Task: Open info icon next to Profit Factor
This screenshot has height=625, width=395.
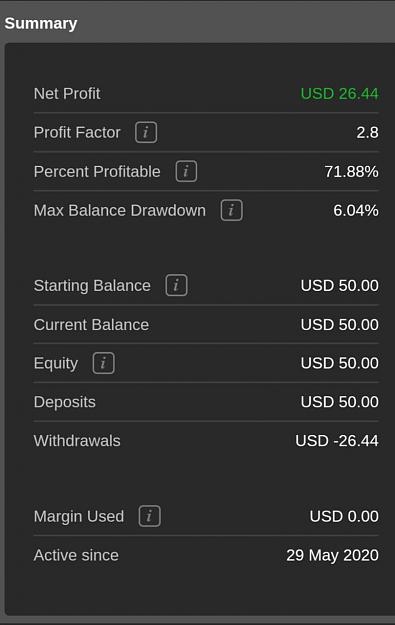Action: (146, 132)
